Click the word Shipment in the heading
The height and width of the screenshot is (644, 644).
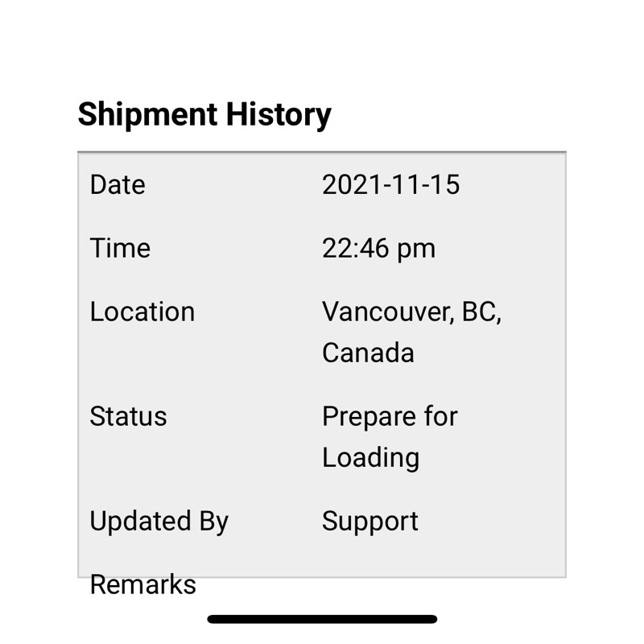point(147,114)
